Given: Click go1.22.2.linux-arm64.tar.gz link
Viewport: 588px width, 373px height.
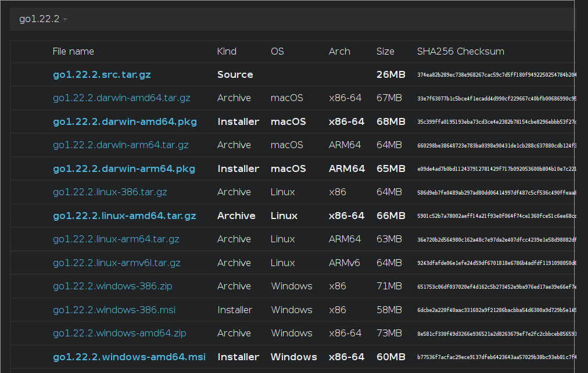Looking at the screenshot, I should click(x=116, y=239).
